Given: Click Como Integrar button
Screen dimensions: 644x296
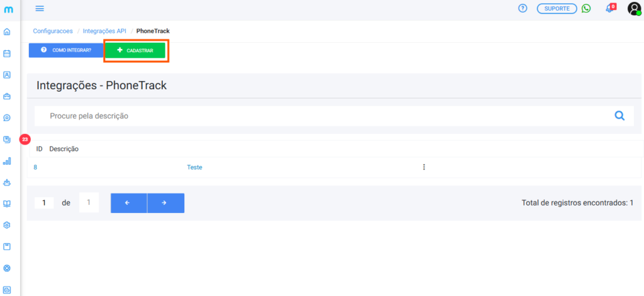Looking at the screenshot, I should (66, 50).
